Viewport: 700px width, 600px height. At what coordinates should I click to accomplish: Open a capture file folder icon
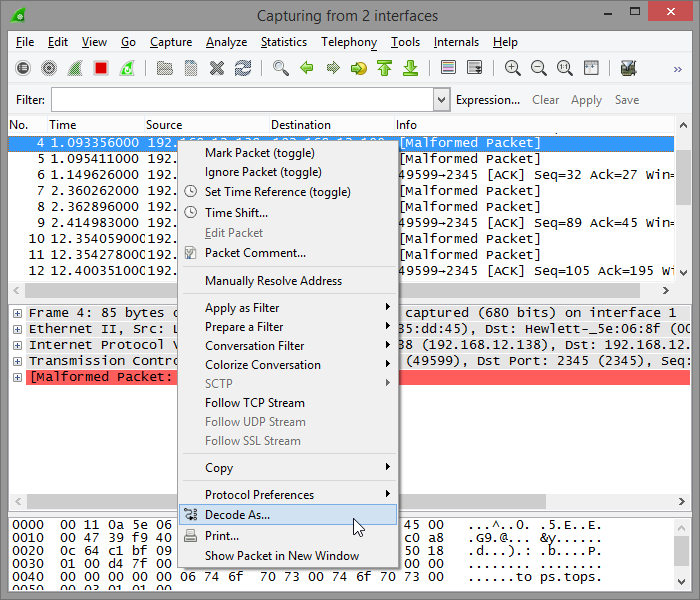[x=165, y=68]
